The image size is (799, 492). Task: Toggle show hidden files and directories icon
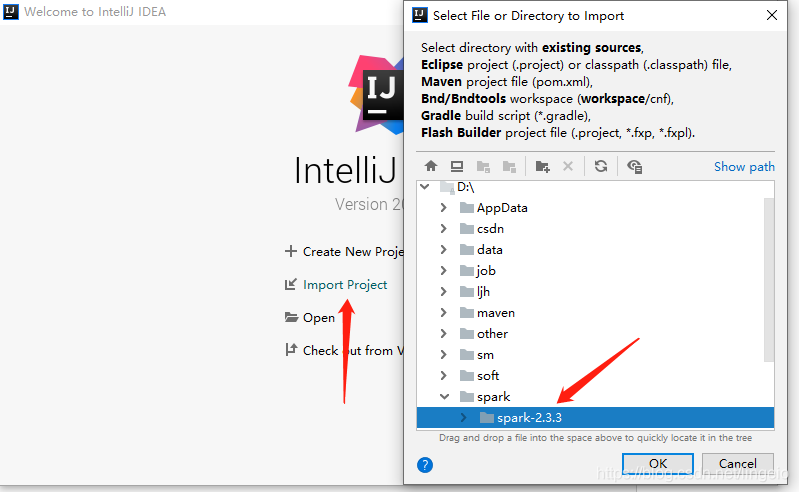click(634, 167)
